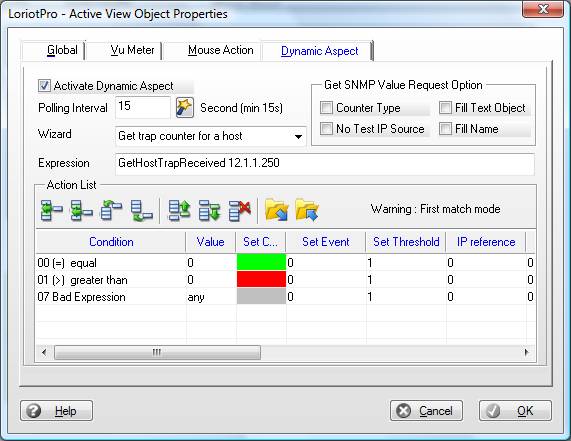Enable the Counter Type checkbox
The height and width of the screenshot is (441, 571).
(x=326, y=108)
